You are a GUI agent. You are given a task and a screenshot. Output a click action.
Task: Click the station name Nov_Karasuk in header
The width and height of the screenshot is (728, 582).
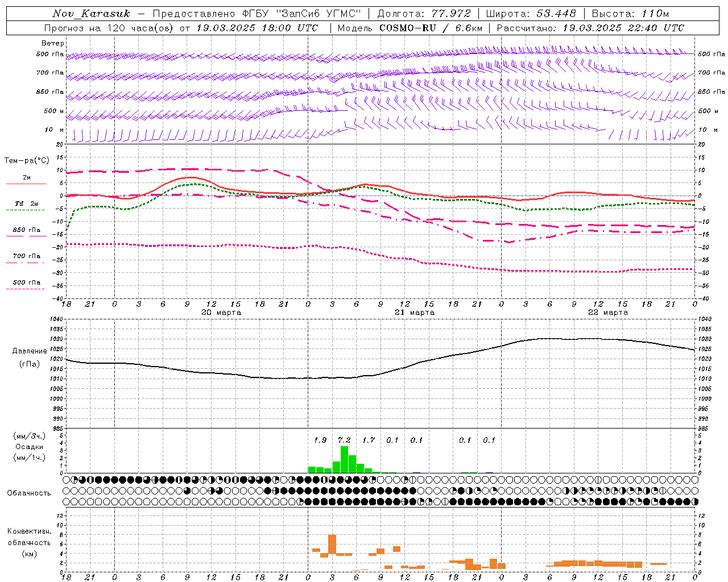tap(92, 14)
